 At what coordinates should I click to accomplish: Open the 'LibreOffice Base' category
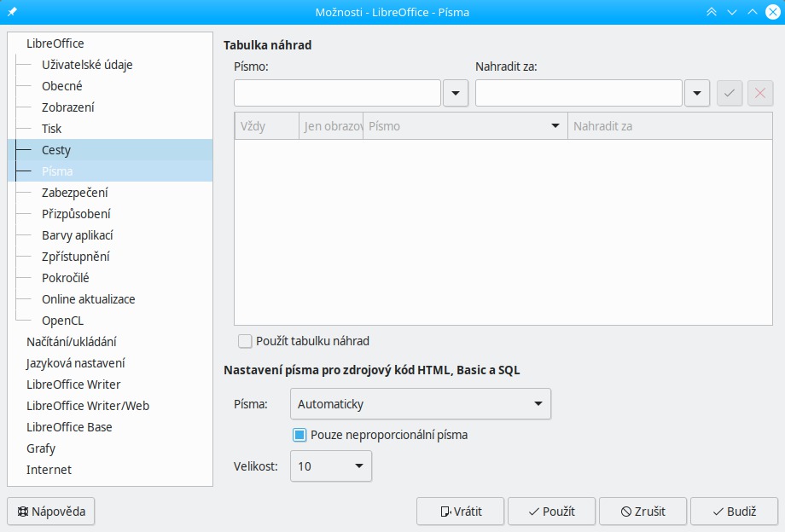[x=69, y=427]
